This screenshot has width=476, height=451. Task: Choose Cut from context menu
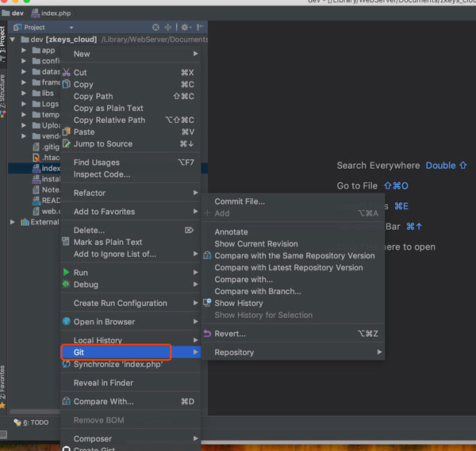click(x=131, y=72)
